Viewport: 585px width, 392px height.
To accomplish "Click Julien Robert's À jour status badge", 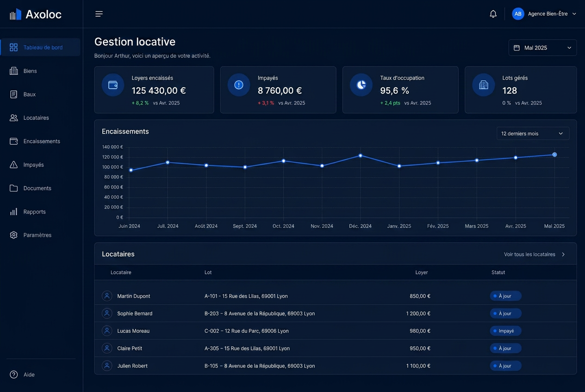I will [505, 366].
